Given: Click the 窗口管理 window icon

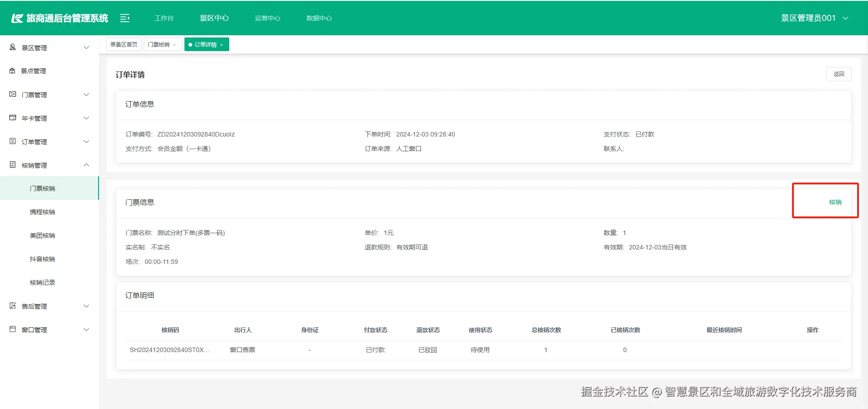Looking at the screenshot, I should coord(13,329).
